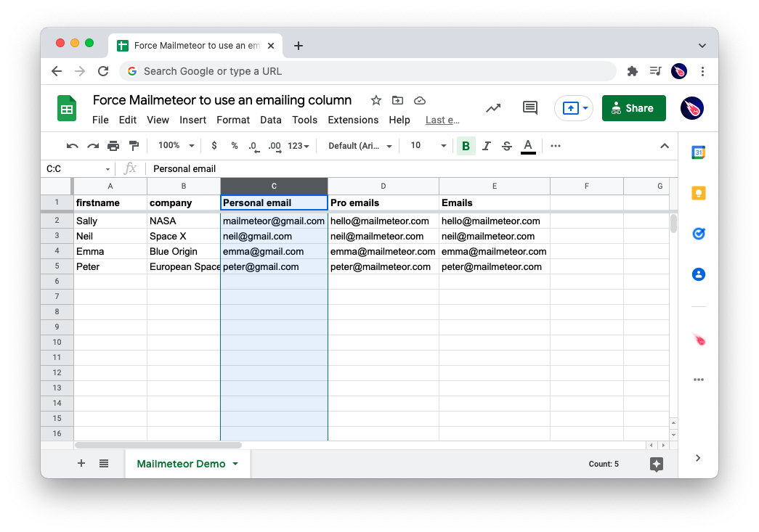This screenshot has width=759, height=532.
Task: Click the formula bar input
Action: [411, 169]
